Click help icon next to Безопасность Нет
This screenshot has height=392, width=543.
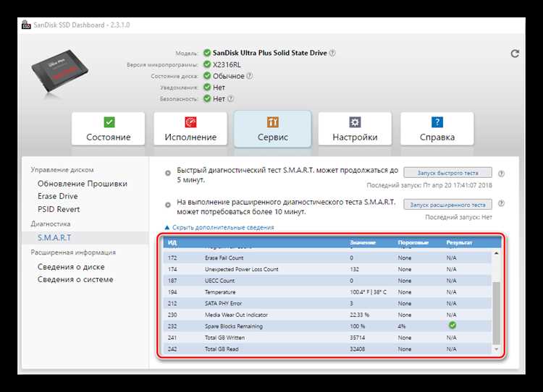tap(230, 98)
